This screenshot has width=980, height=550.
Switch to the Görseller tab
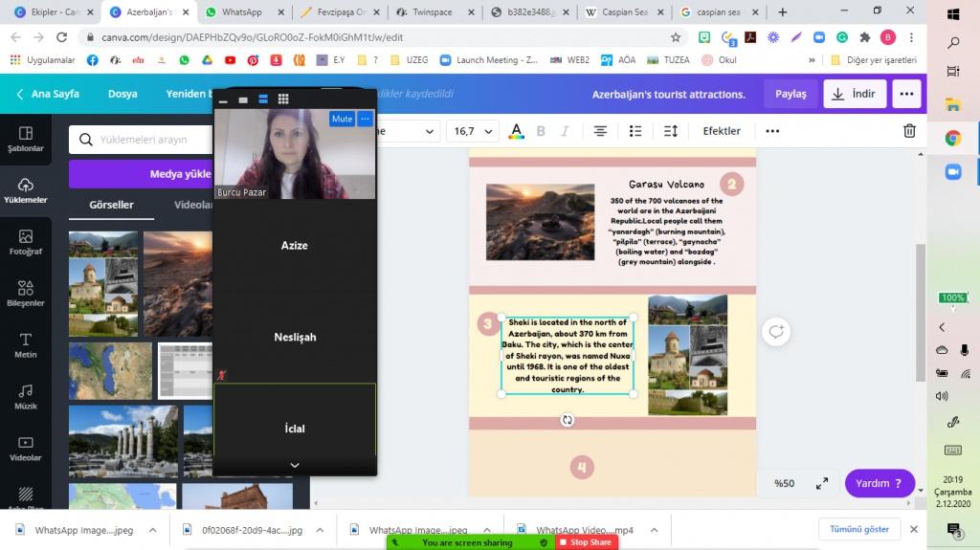click(111, 205)
